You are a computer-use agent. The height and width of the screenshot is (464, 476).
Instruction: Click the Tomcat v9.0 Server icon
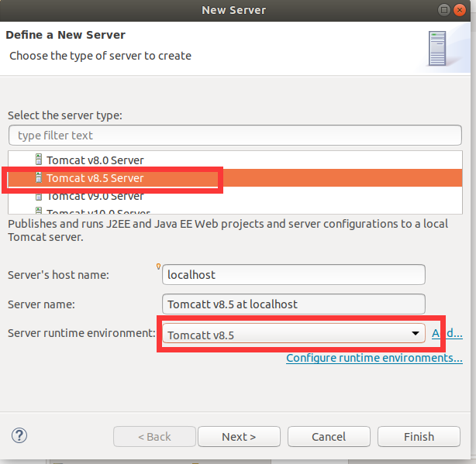point(39,197)
